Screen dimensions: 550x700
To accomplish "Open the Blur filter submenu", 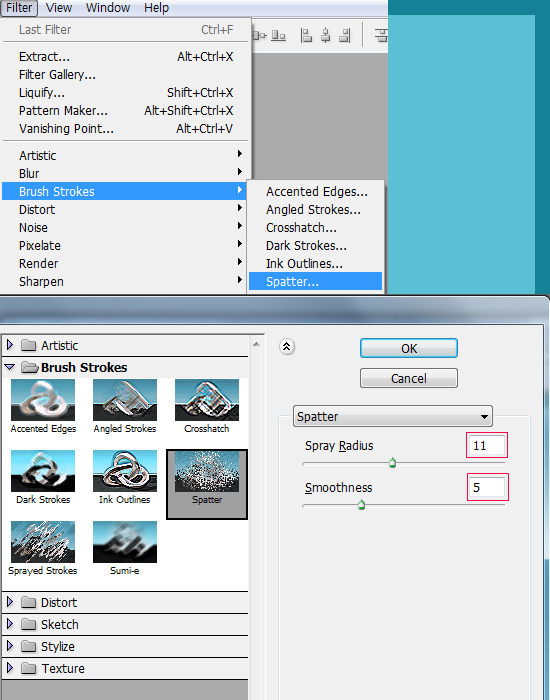I will pyautogui.click(x=126, y=173).
